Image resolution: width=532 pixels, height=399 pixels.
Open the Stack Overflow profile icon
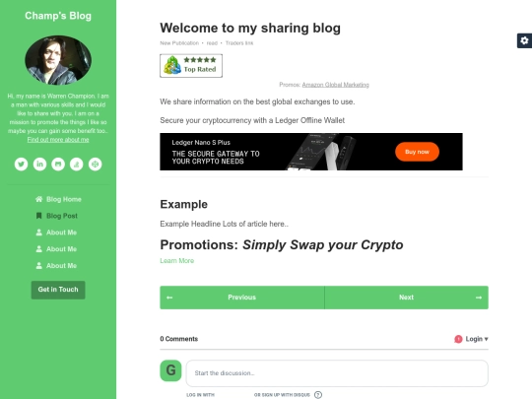[76, 165]
